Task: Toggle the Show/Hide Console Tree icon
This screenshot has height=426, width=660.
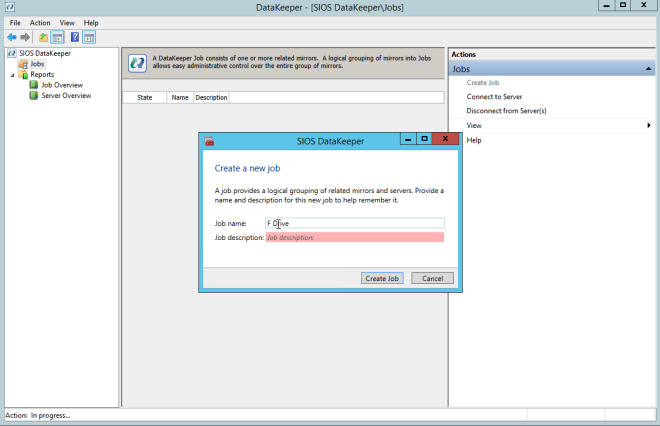Action: [57, 37]
